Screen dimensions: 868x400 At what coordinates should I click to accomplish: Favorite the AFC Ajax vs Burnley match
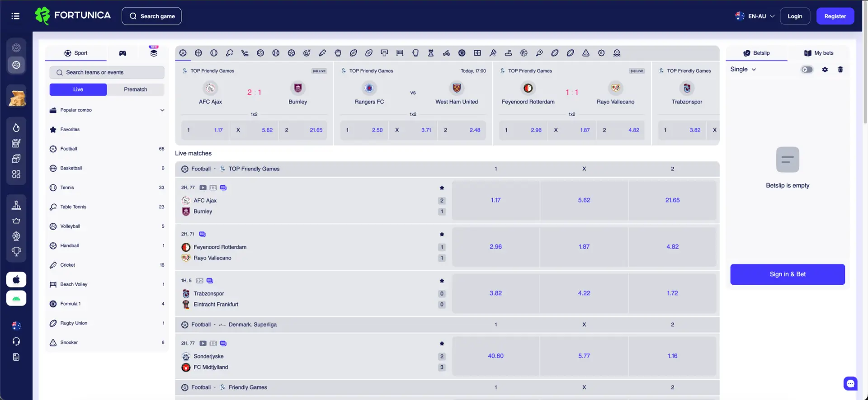click(442, 188)
